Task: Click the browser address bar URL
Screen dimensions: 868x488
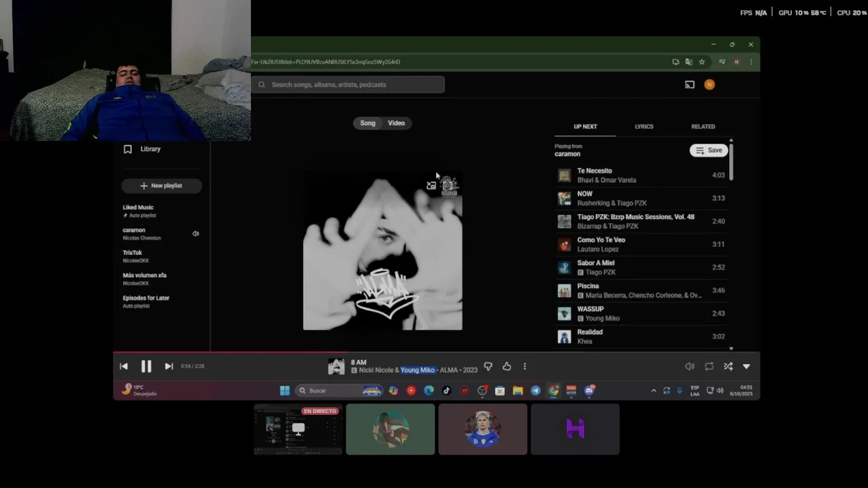Action: [x=326, y=62]
